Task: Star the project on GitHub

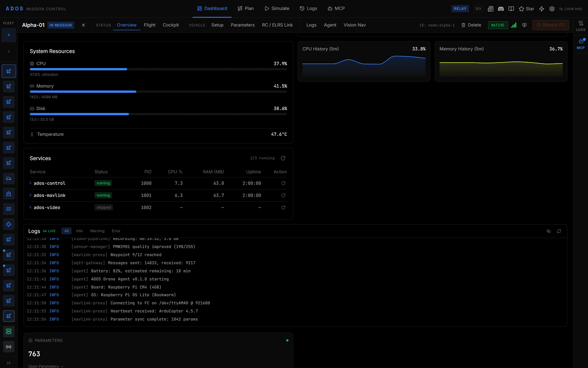Action: 526,9
